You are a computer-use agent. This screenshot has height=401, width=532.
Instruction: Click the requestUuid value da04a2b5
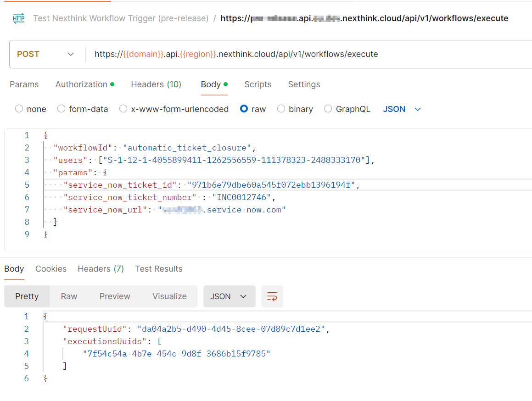[x=231, y=329]
